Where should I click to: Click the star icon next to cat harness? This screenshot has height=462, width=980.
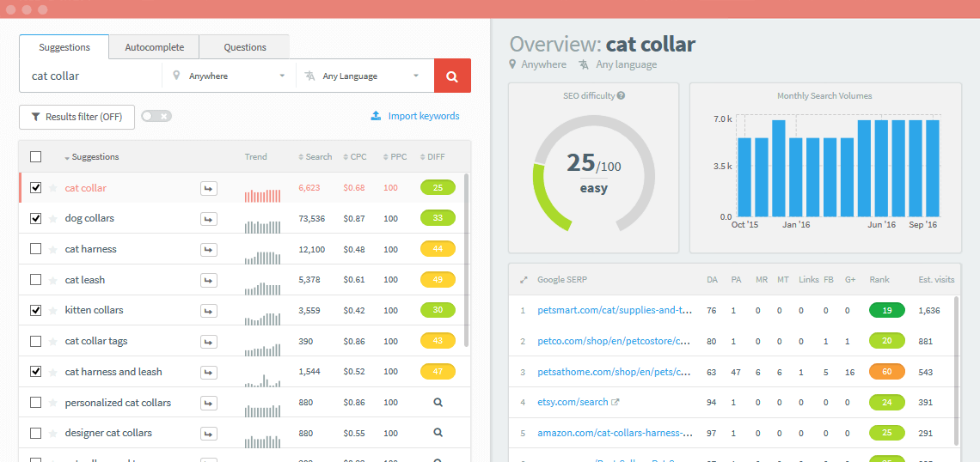(x=53, y=250)
